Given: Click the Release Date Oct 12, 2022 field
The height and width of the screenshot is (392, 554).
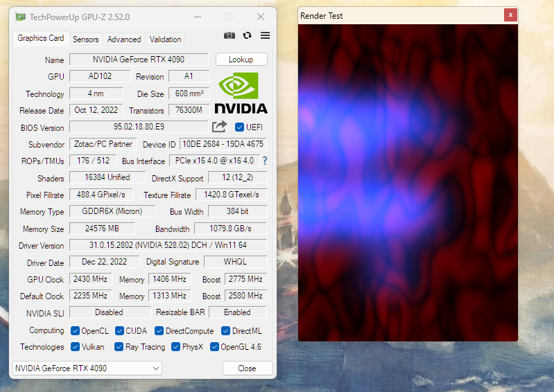Looking at the screenshot, I should pos(96,110).
